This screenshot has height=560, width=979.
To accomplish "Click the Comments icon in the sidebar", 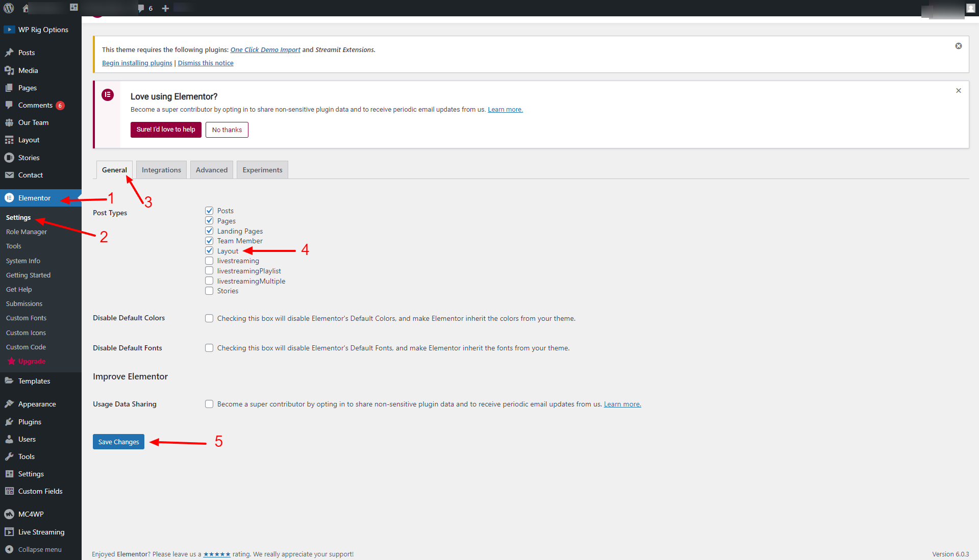I will point(9,105).
